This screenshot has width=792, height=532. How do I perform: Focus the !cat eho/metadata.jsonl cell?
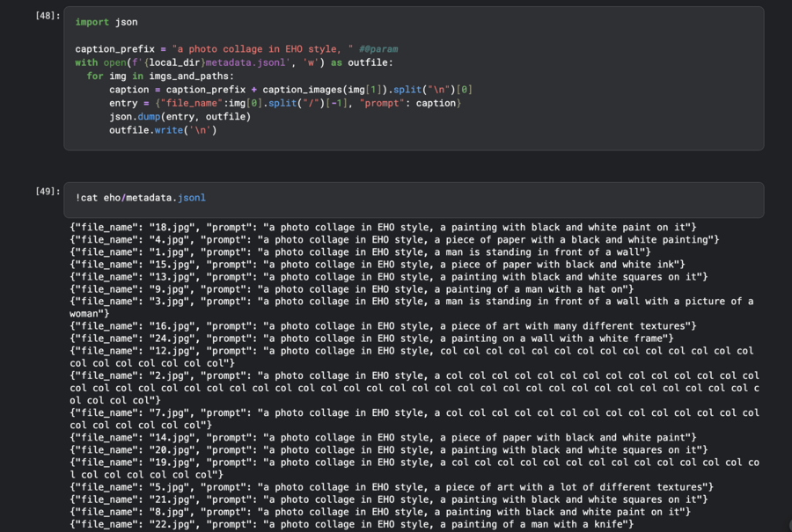click(141, 198)
